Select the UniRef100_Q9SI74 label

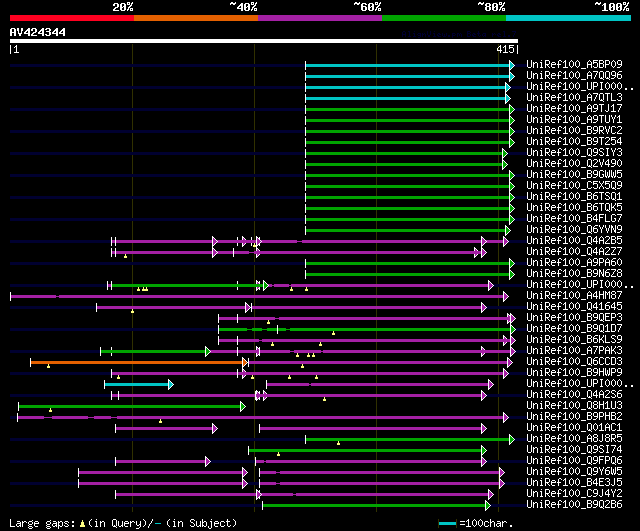pyautogui.click(x=574, y=450)
